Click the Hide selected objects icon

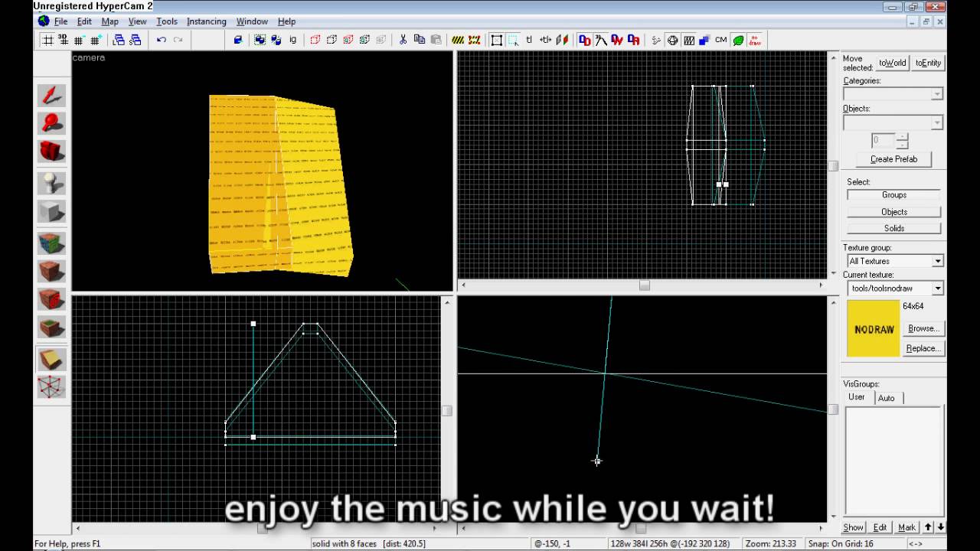coord(315,40)
